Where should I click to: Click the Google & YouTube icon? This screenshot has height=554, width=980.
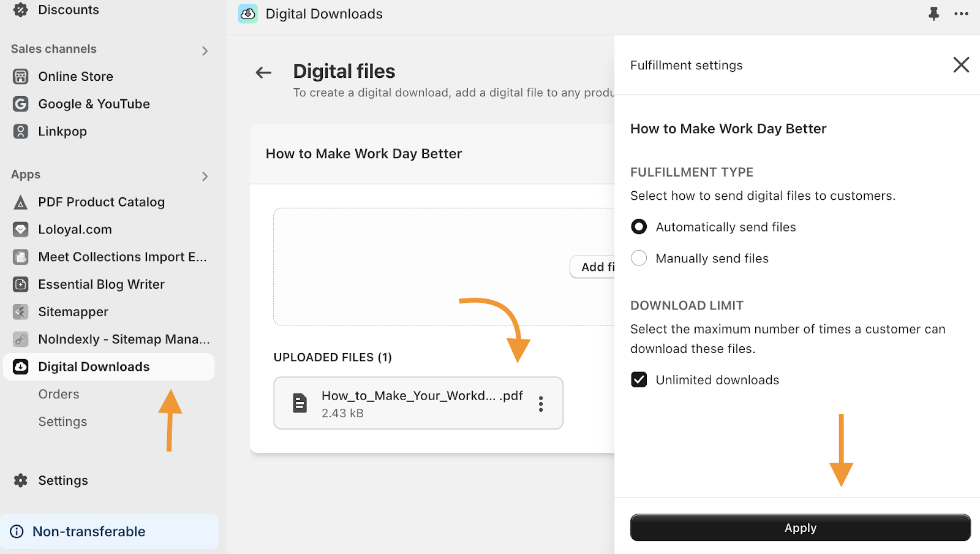tap(20, 104)
